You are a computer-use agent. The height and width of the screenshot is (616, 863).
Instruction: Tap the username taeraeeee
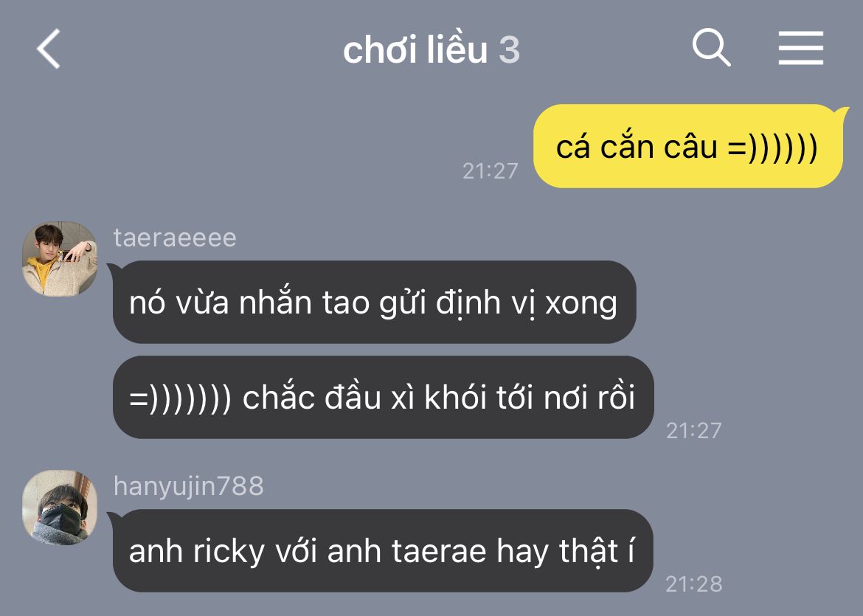click(x=175, y=238)
